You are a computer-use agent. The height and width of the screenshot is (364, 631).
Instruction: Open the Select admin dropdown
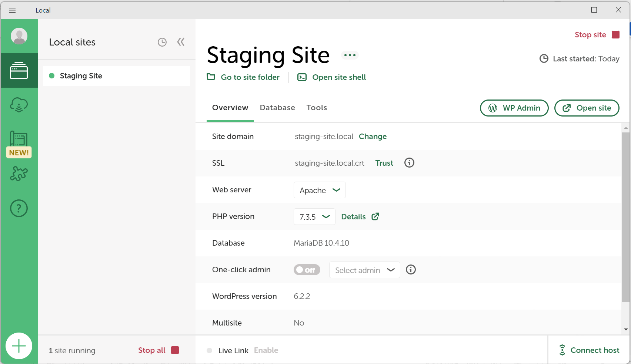365,270
